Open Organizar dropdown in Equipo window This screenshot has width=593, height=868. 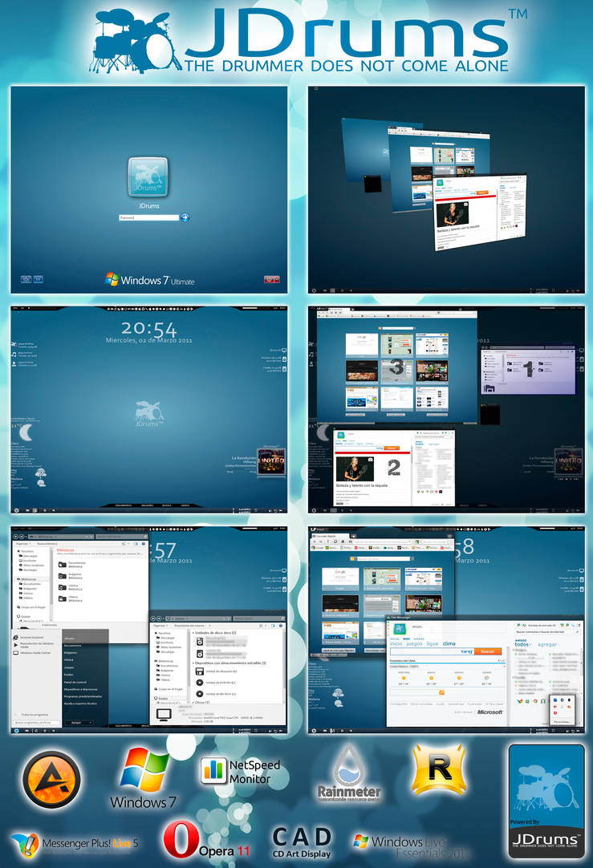tap(160, 626)
